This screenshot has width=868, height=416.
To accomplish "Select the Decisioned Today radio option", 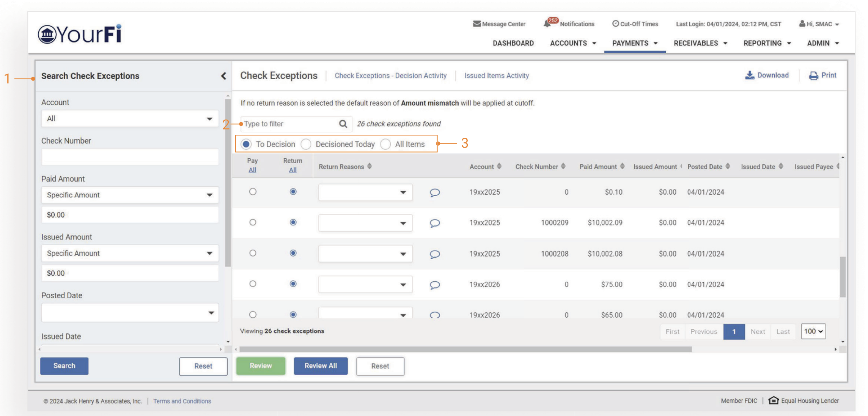I will pos(306,144).
